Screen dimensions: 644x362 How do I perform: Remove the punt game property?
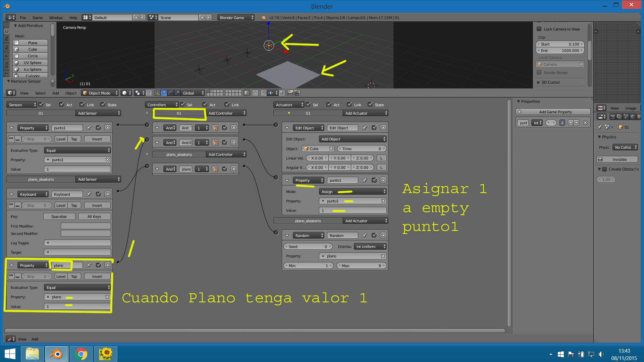click(585, 123)
